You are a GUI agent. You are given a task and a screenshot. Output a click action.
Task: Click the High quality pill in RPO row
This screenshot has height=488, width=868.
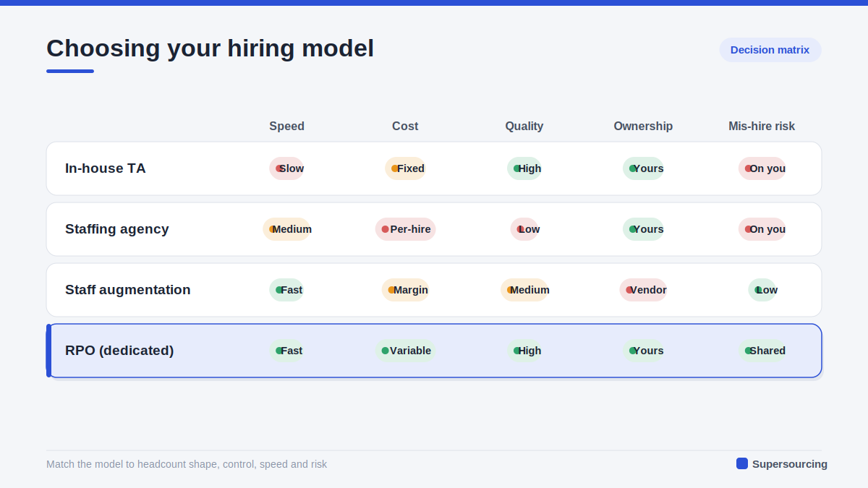[524, 351]
